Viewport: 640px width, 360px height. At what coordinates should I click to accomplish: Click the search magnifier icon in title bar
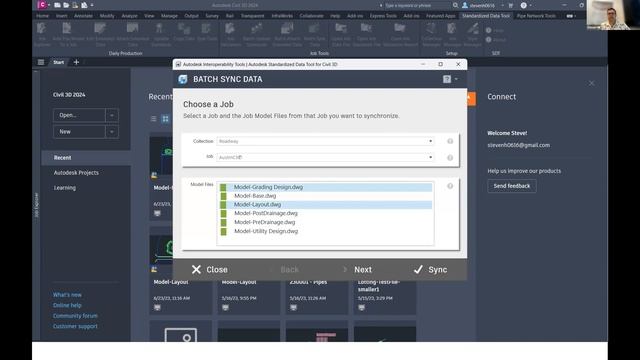coord(455,5)
